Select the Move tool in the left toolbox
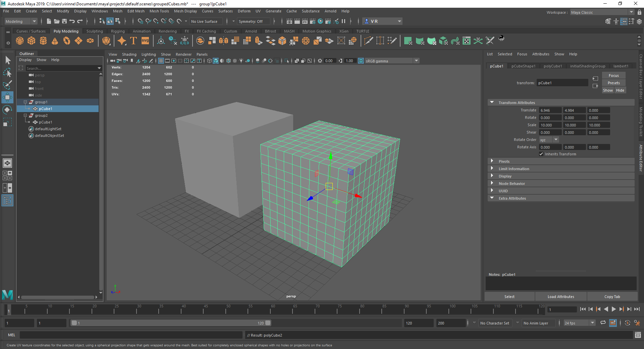 (x=7, y=97)
